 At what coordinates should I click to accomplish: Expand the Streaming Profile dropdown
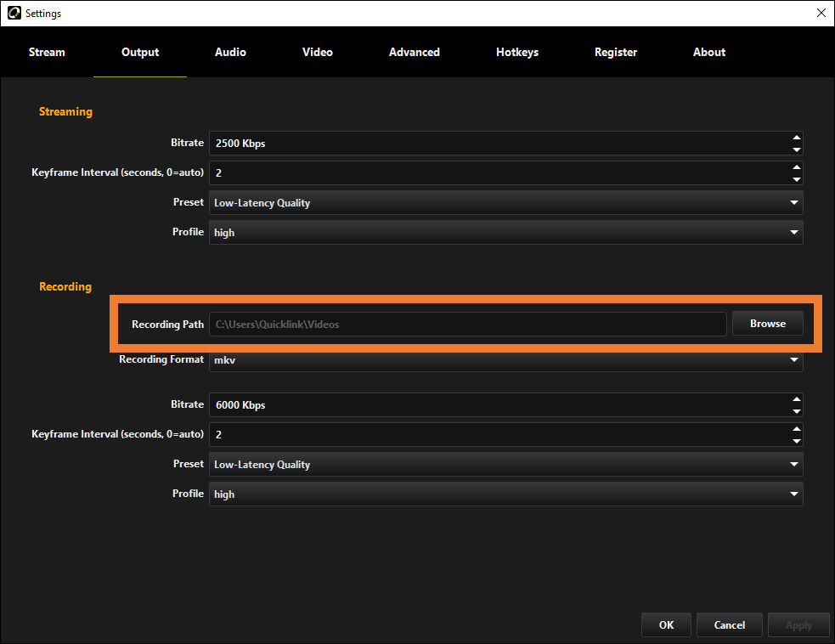[506, 233]
